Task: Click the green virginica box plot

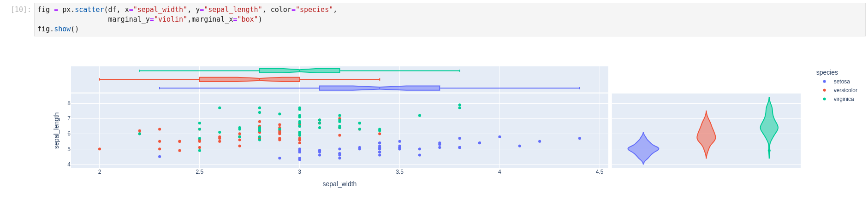Action: point(299,71)
